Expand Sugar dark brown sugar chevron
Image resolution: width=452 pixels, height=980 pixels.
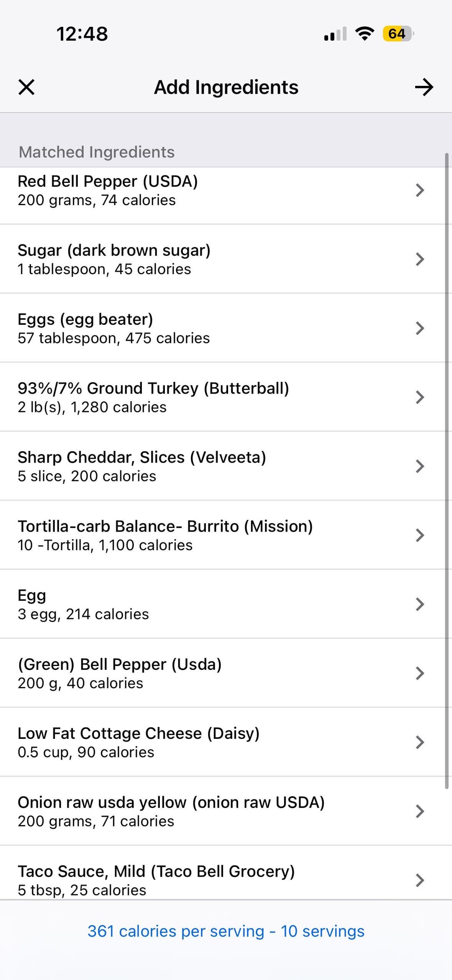coord(420,260)
